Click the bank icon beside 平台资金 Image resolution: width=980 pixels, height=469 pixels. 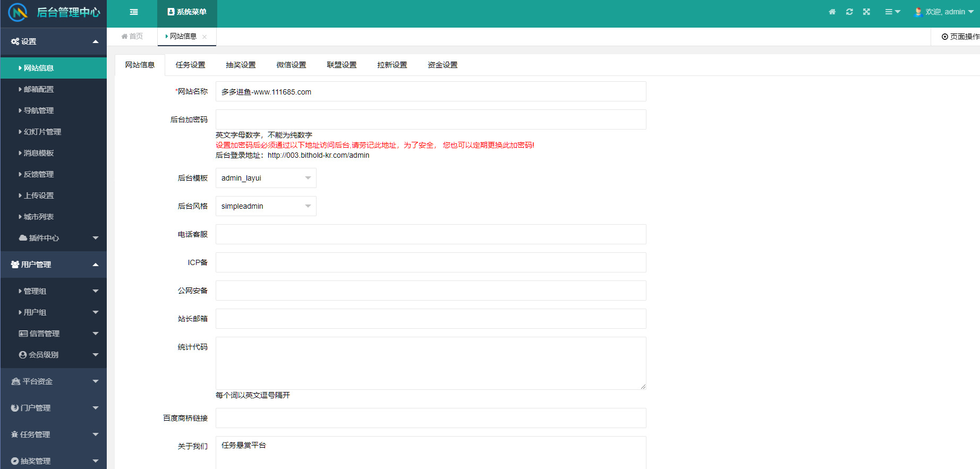coord(15,381)
